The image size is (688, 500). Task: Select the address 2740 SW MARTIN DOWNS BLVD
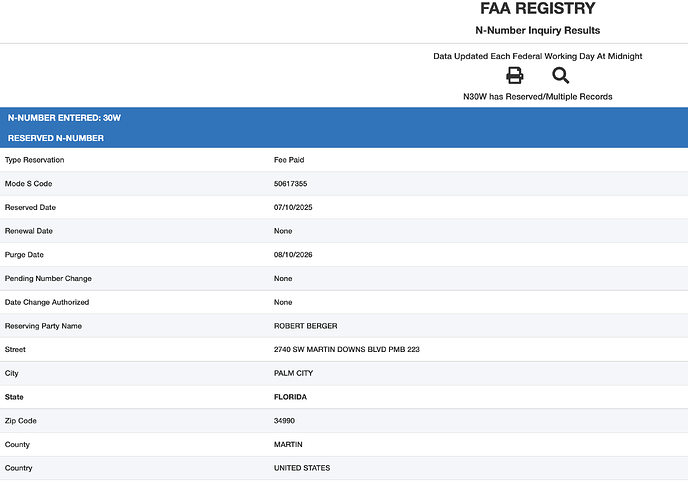coord(330,350)
